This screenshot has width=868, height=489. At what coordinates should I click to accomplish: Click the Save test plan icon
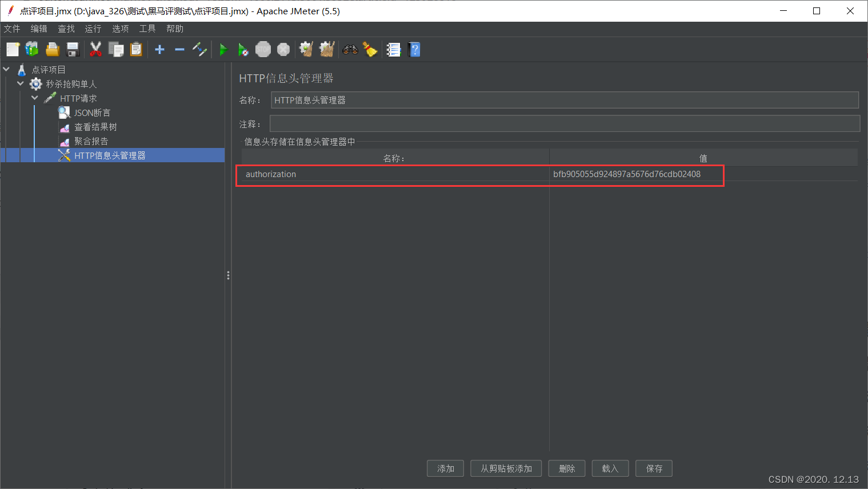[72, 49]
